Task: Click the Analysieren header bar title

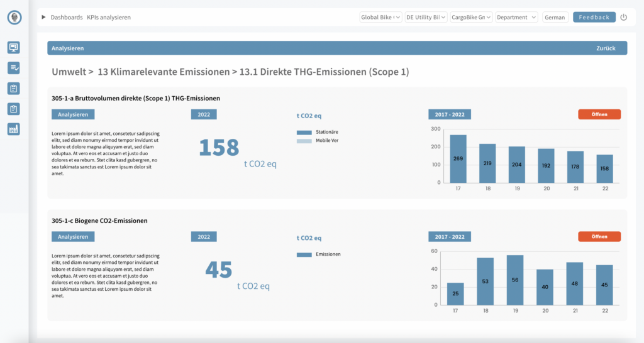Action: [68, 48]
